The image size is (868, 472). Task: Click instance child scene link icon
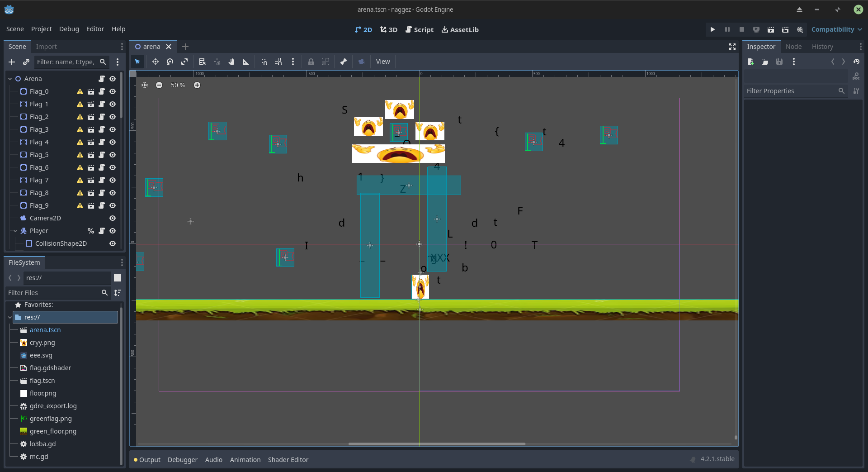[26, 62]
